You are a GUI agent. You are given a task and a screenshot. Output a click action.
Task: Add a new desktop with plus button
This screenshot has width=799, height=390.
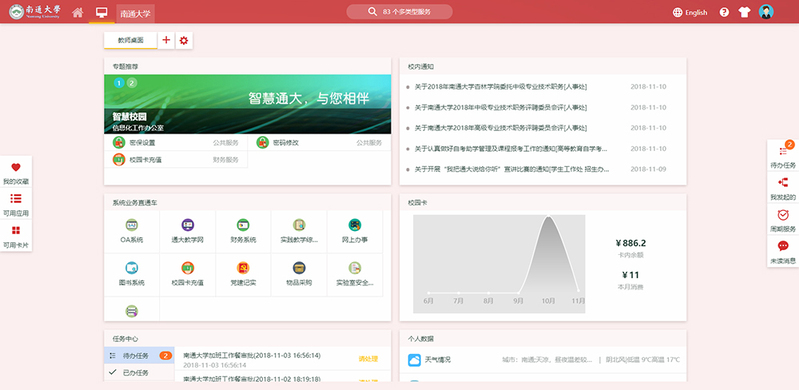[166, 40]
